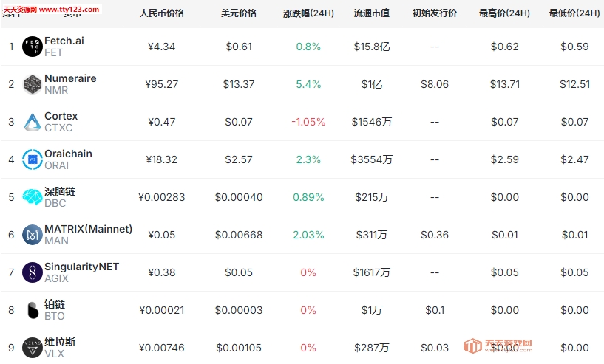This screenshot has height=364, width=604.
Task: Sort by 人民币价格 column header
Action: [162, 13]
